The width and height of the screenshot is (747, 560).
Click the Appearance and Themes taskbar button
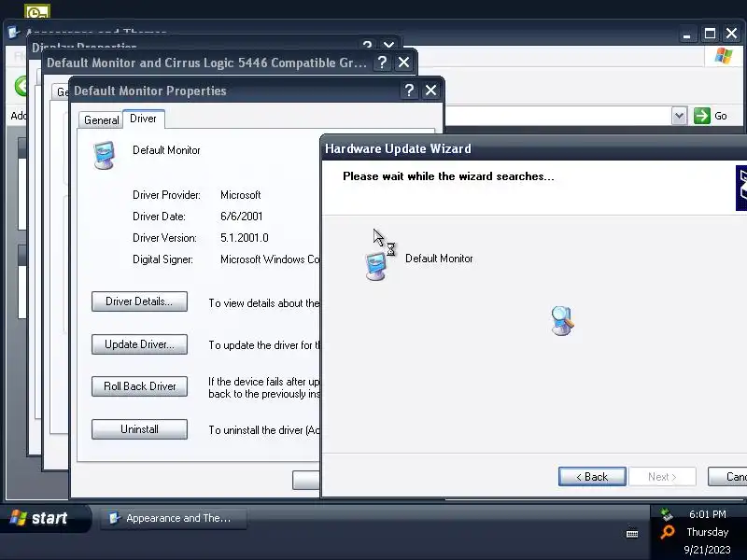pos(174,518)
